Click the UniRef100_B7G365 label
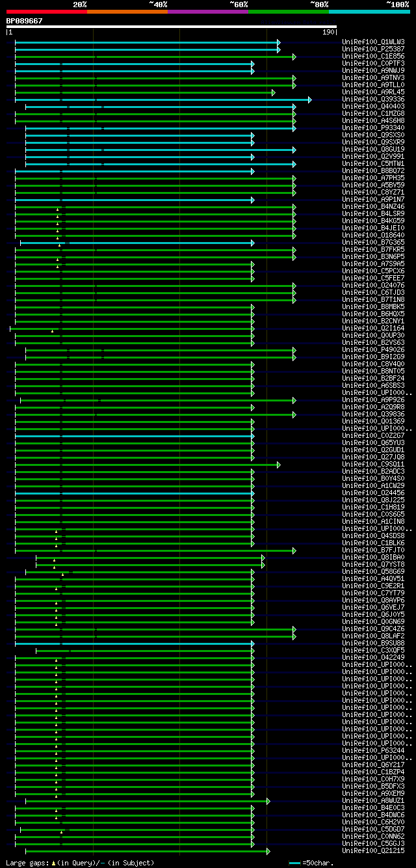The width and height of the screenshot is (416, 868). (x=373, y=242)
